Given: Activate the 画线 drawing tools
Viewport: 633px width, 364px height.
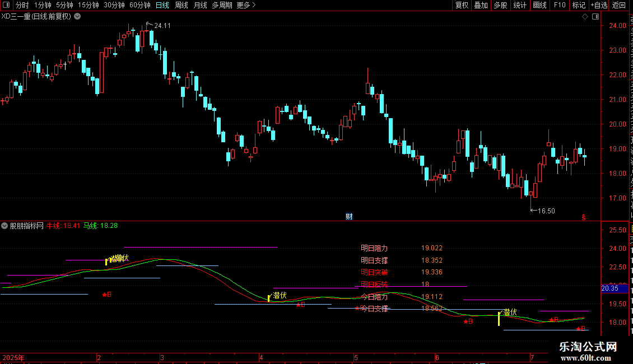Looking at the screenshot, I should [x=540, y=5].
